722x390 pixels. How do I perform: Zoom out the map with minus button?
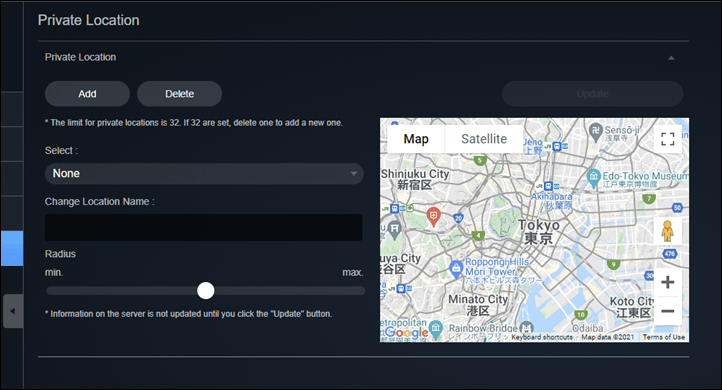click(x=668, y=311)
